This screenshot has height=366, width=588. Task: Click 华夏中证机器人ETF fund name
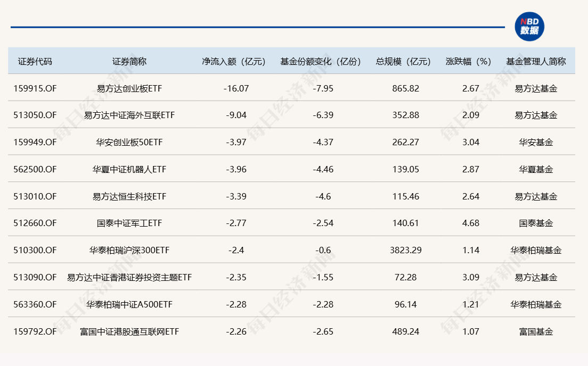129,170
